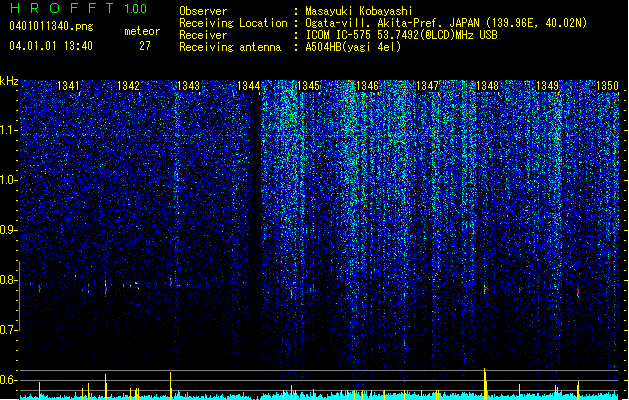Click the Receiving Location label
This screenshot has height=400, width=629.
click(233, 23)
